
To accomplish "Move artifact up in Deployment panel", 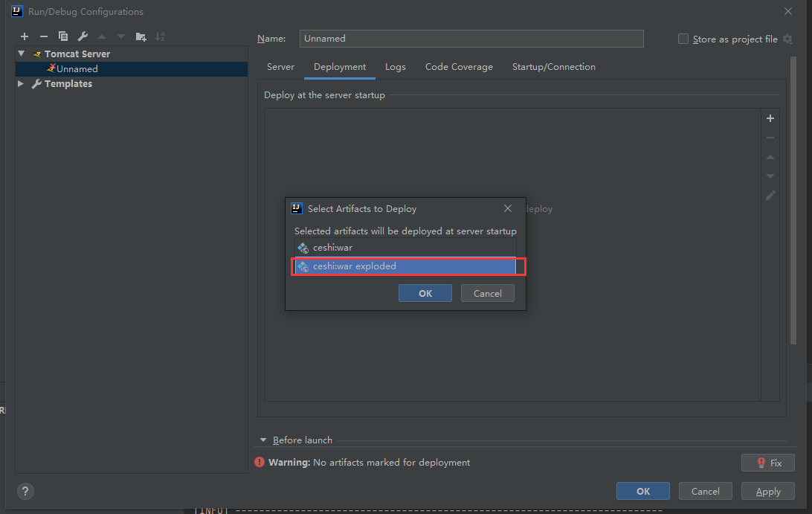I will click(x=770, y=157).
